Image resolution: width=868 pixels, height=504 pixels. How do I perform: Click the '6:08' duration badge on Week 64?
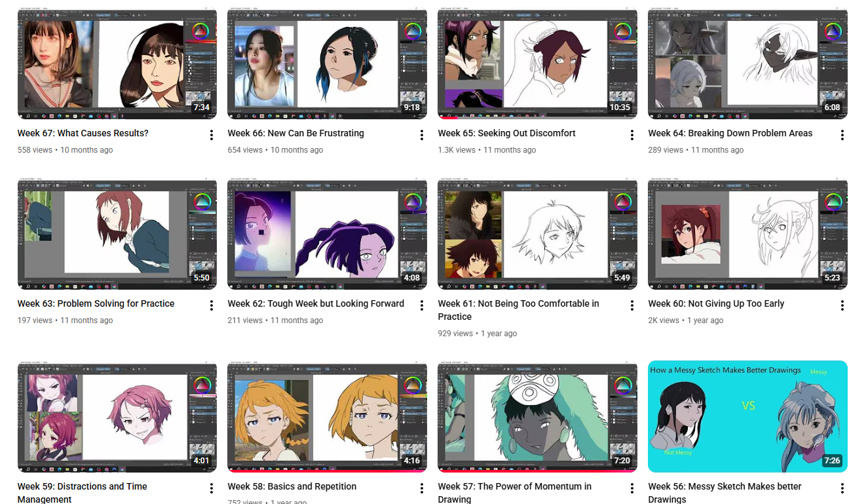pyautogui.click(x=833, y=107)
